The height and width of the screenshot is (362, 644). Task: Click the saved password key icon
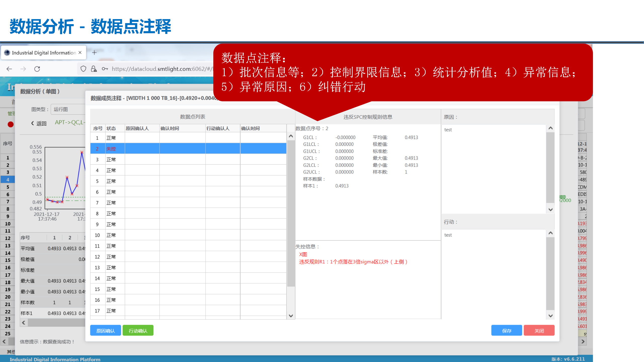[105, 69]
